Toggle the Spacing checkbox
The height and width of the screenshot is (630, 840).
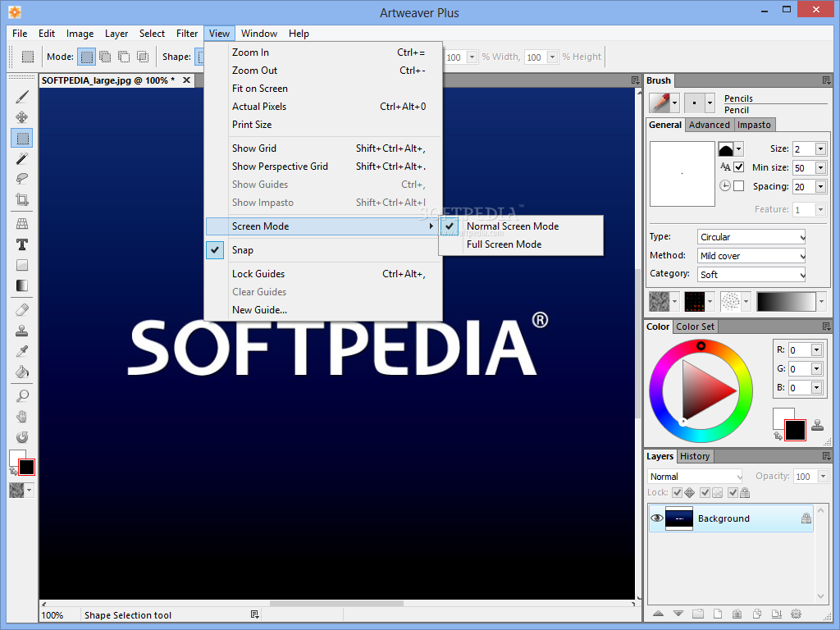pyautogui.click(x=739, y=186)
